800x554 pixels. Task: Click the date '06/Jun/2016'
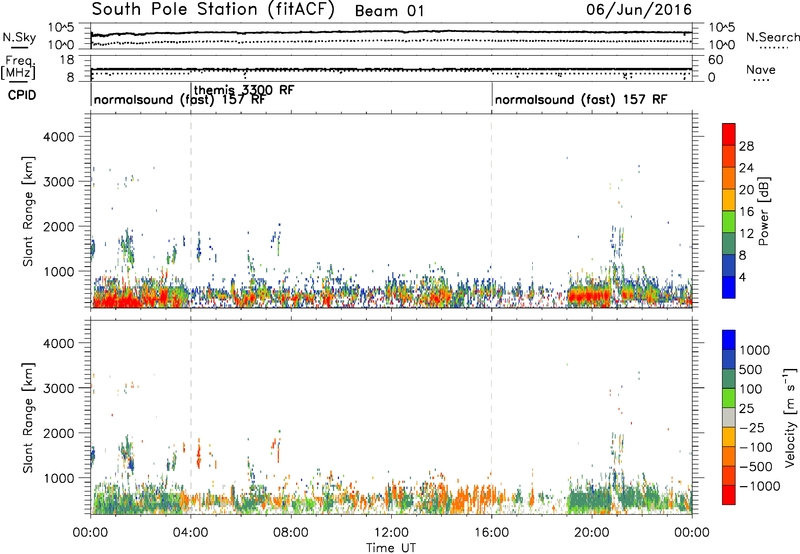[x=639, y=10]
